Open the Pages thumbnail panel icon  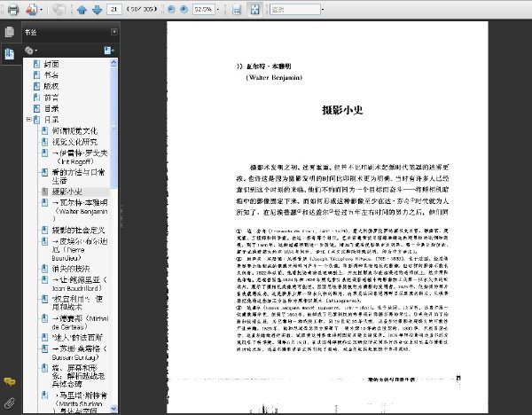click(10, 32)
